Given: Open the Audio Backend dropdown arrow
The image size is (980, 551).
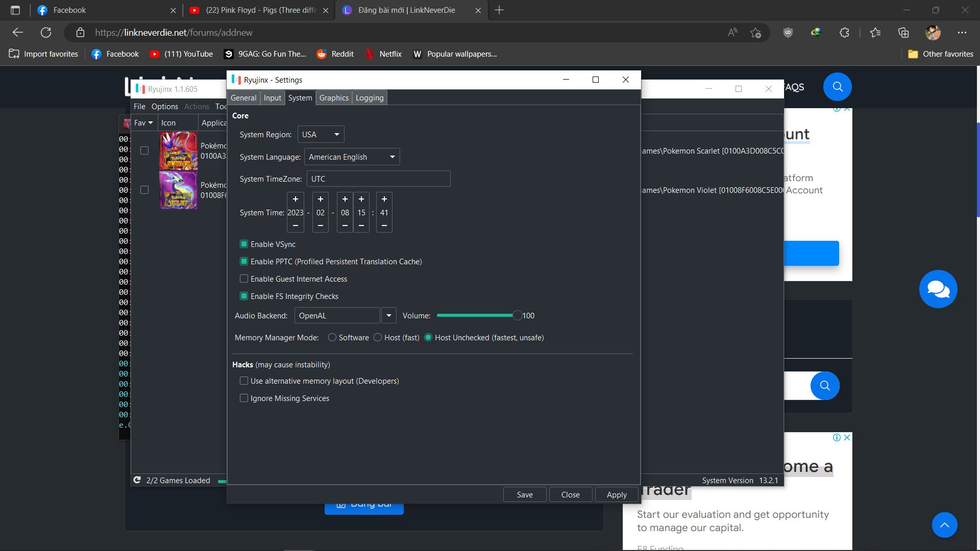Looking at the screenshot, I should (388, 316).
